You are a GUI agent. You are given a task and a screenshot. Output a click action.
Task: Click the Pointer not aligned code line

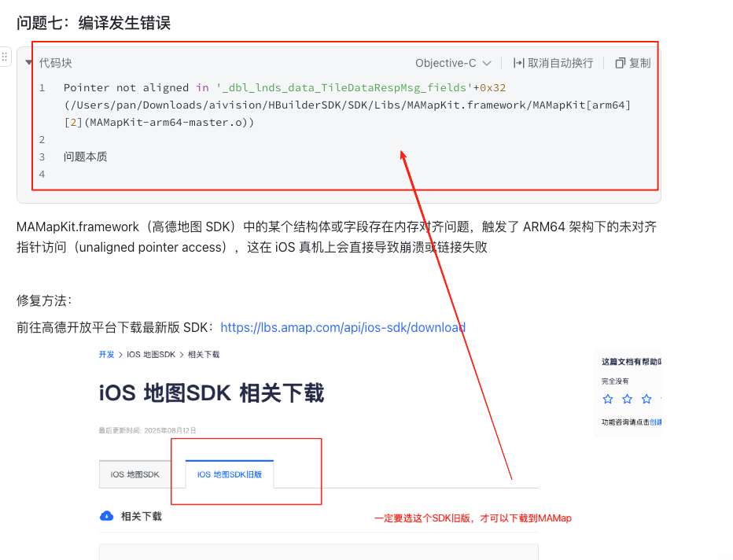tap(347, 105)
